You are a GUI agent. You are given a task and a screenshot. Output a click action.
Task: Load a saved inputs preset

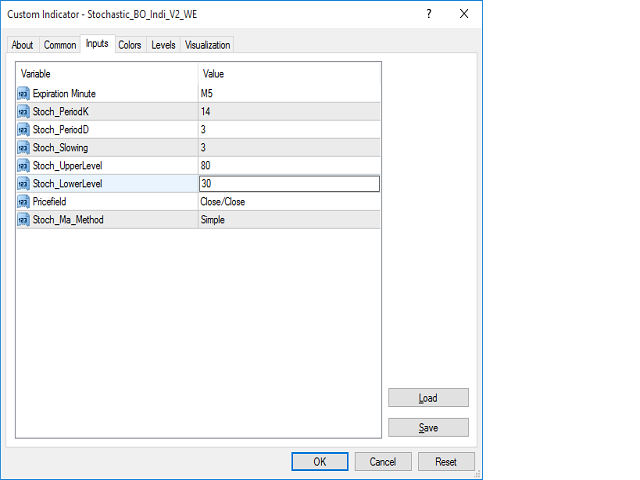pos(428,398)
